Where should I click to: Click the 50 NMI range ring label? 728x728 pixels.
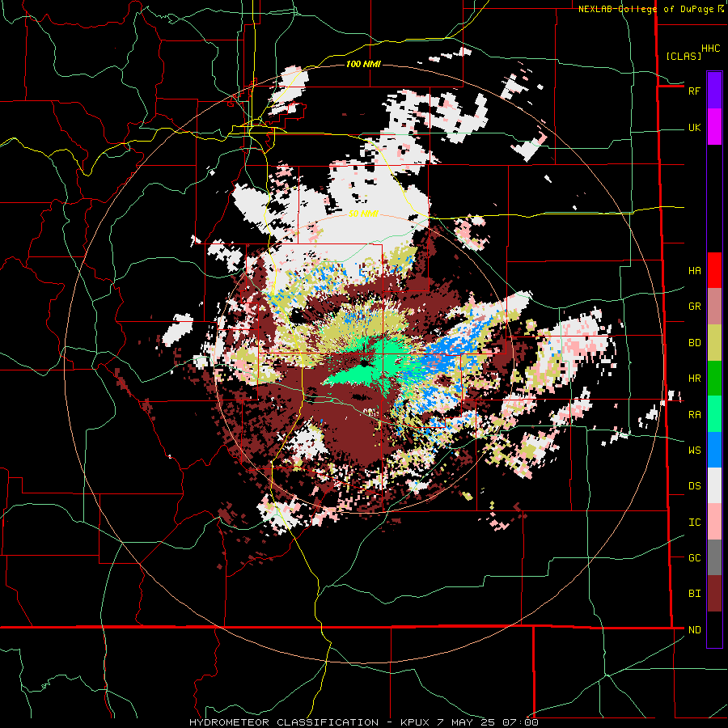[363, 214]
